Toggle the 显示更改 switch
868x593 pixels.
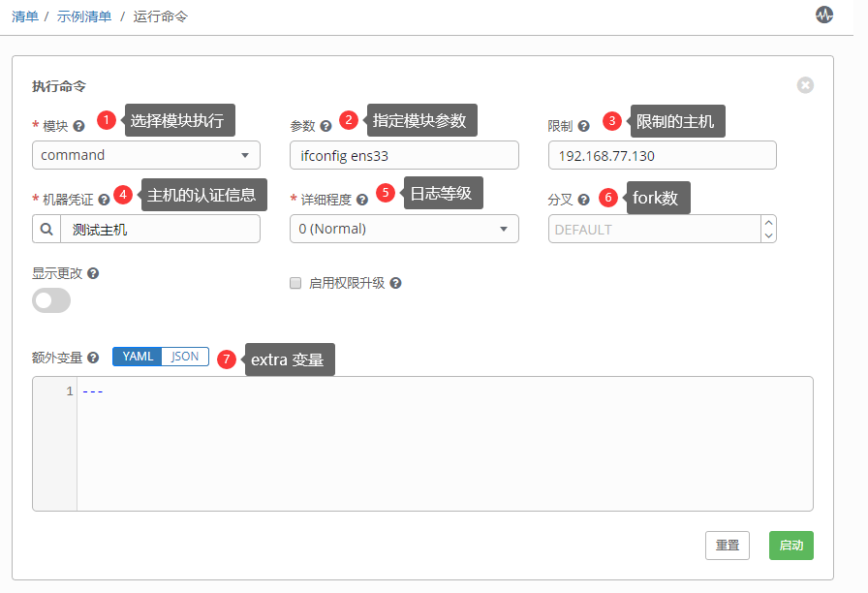[51, 300]
